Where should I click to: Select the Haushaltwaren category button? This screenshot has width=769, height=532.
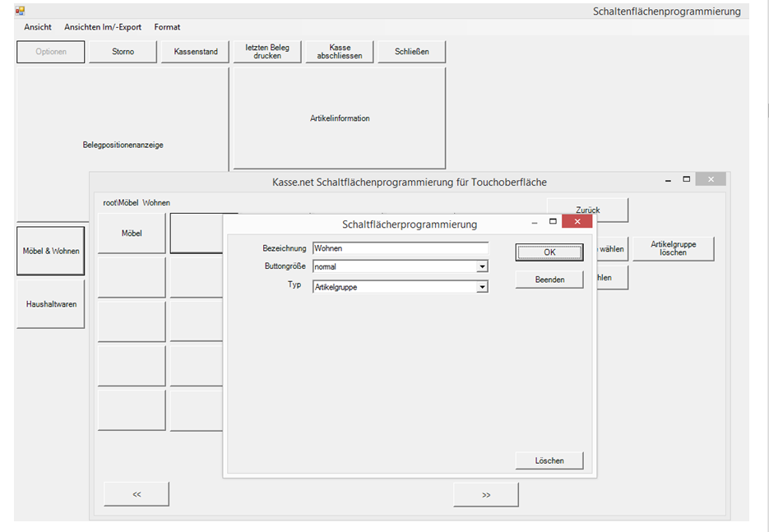point(51,304)
